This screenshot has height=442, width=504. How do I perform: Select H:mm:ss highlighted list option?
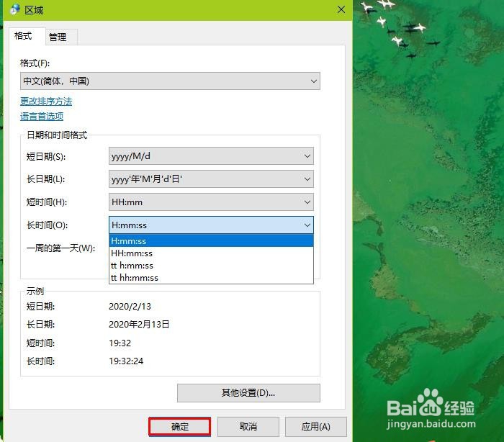coord(211,240)
